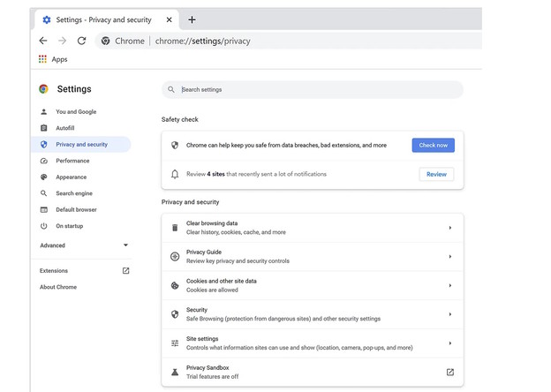Click the trash icon for Clear browsing data

click(175, 228)
